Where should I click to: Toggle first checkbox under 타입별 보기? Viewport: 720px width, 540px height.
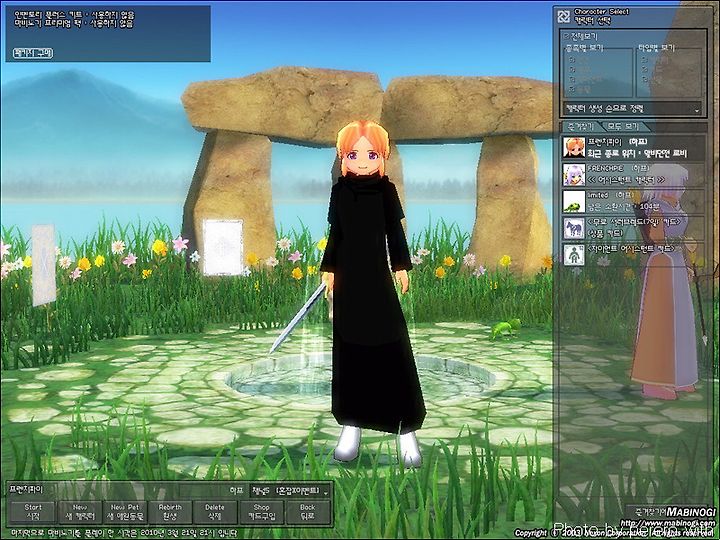(x=645, y=60)
